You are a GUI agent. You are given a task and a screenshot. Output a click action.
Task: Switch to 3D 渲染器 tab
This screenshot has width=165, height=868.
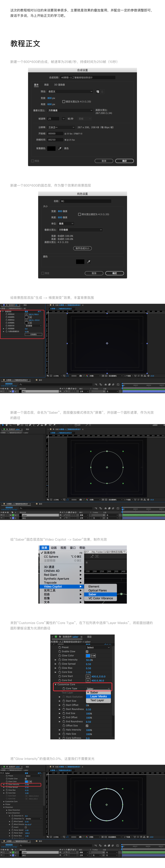click(x=59, y=85)
